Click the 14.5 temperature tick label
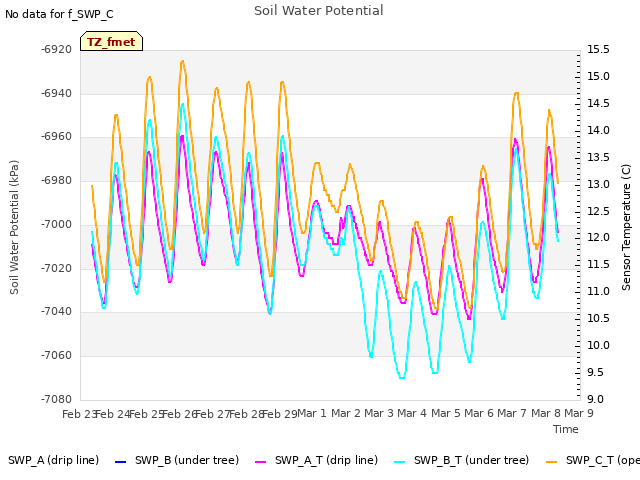 pyautogui.click(x=598, y=103)
